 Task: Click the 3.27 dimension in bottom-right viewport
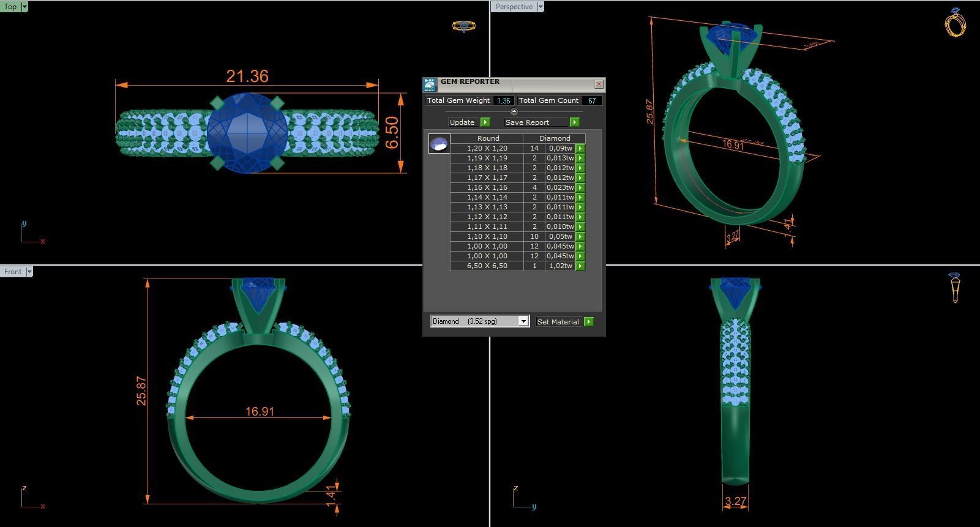coord(735,501)
